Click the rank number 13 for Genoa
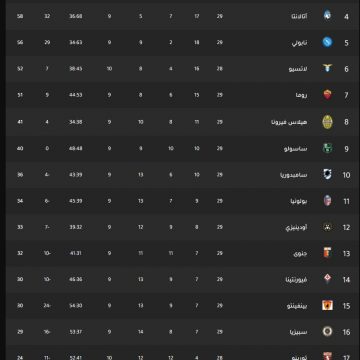Viewport: 360px width, 360px height. click(346, 254)
